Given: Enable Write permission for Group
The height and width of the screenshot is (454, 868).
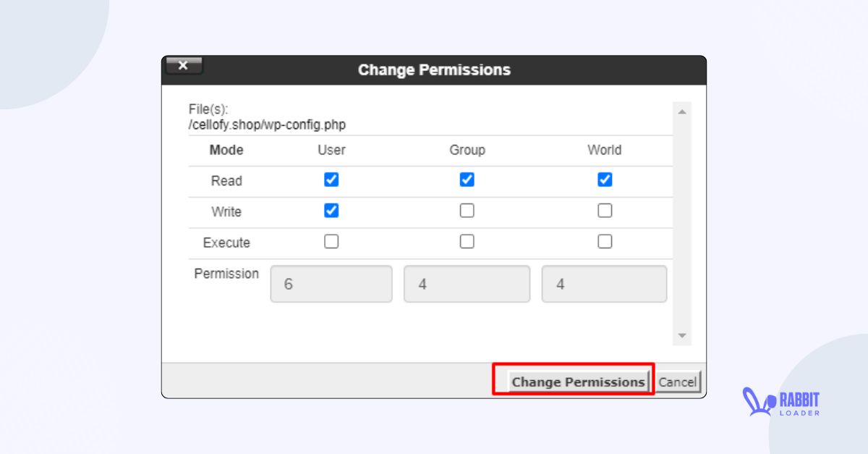Looking at the screenshot, I should (467, 210).
